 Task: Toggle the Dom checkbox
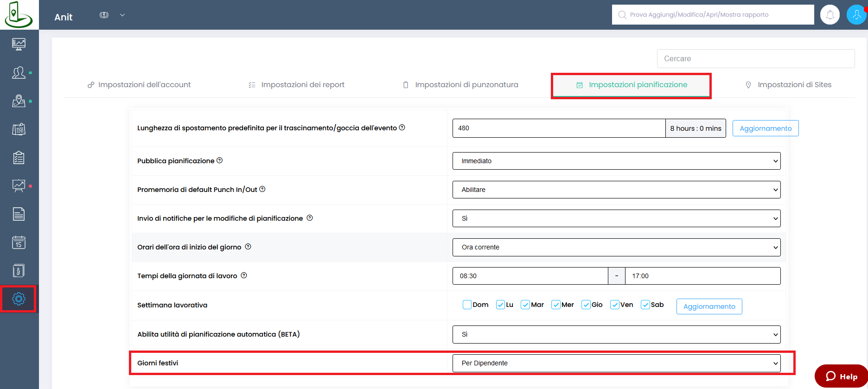pyautogui.click(x=467, y=305)
